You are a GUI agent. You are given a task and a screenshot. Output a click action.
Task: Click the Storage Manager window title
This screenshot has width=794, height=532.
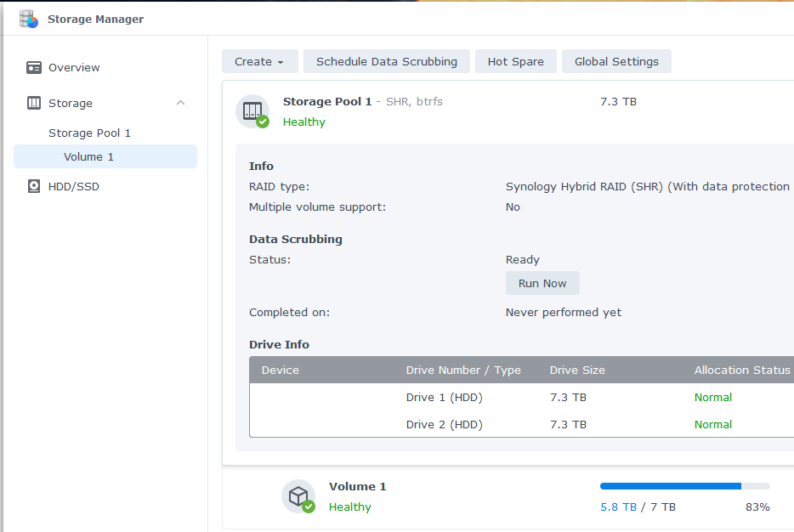(x=96, y=19)
